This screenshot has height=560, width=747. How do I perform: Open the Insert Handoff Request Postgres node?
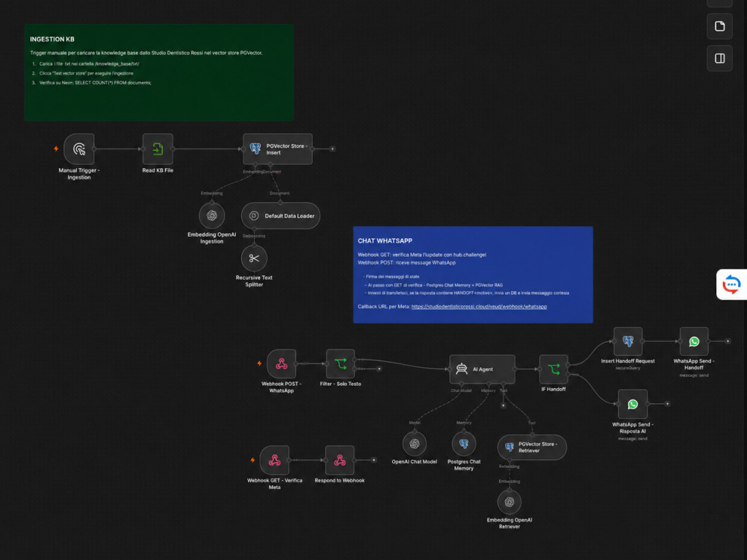[x=628, y=341]
